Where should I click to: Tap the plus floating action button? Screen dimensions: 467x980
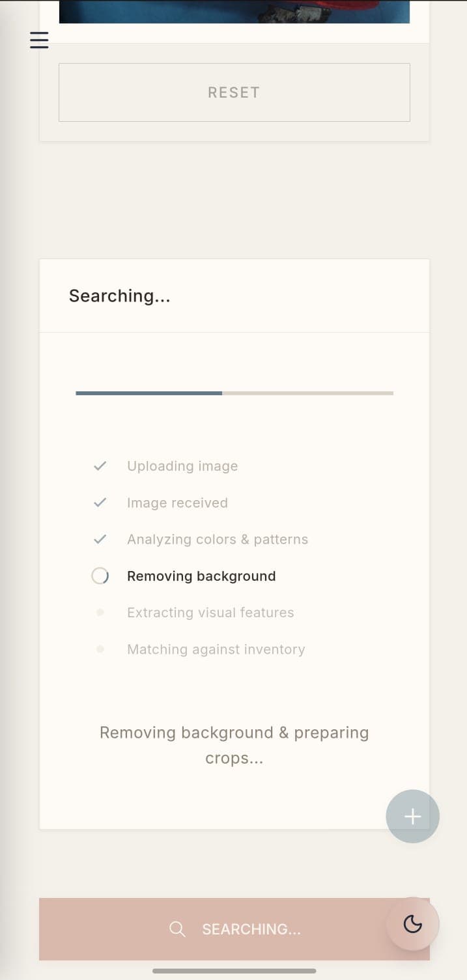click(x=412, y=816)
